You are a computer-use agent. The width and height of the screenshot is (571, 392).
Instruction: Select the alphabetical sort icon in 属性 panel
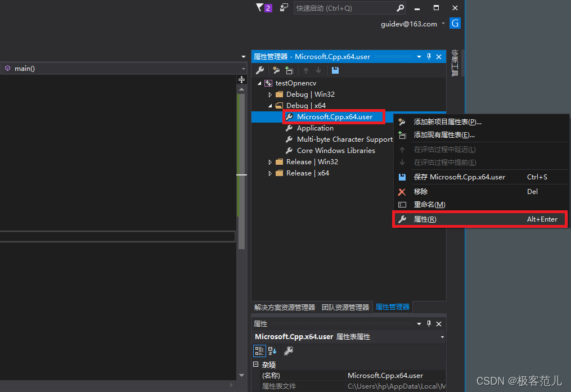click(x=272, y=350)
